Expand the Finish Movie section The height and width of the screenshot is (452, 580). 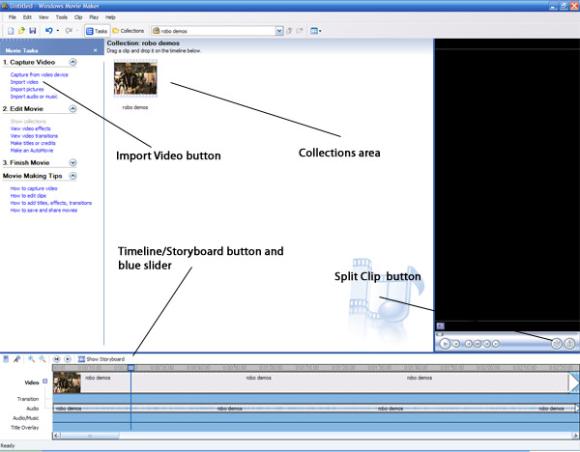72,163
